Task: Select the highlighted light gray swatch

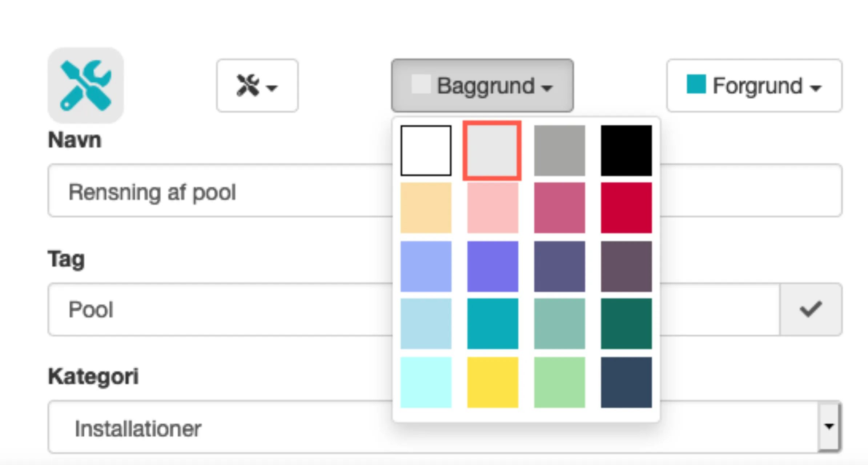Action: pyautogui.click(x=492, y=150)
